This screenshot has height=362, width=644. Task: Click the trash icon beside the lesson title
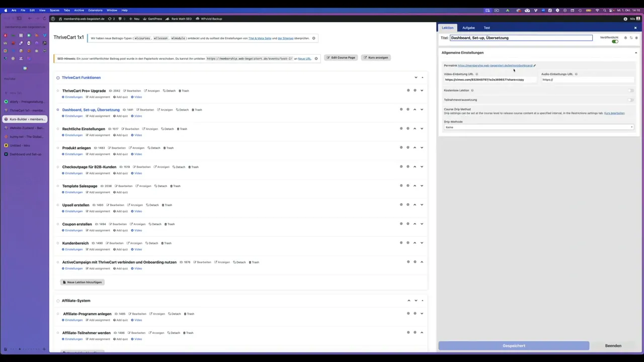[x=636, y=38]
